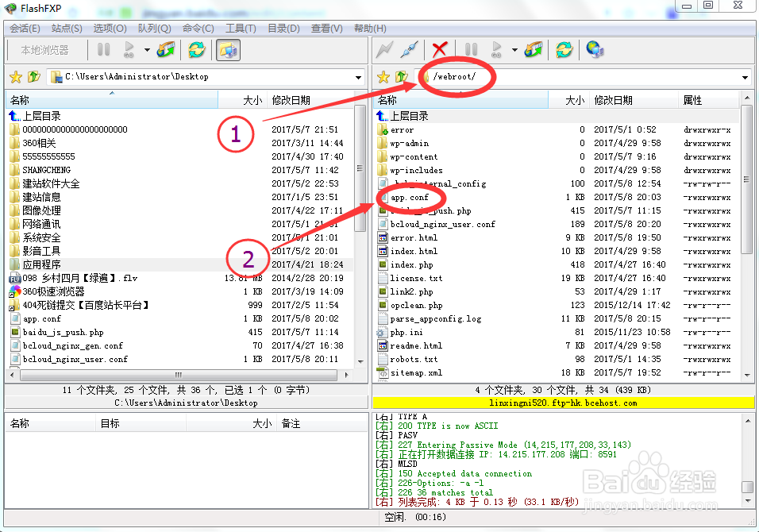This screenshot has width=759, height=532.
Task: Expand the local path dropdown for Desktop
Action: pos(358,77)
